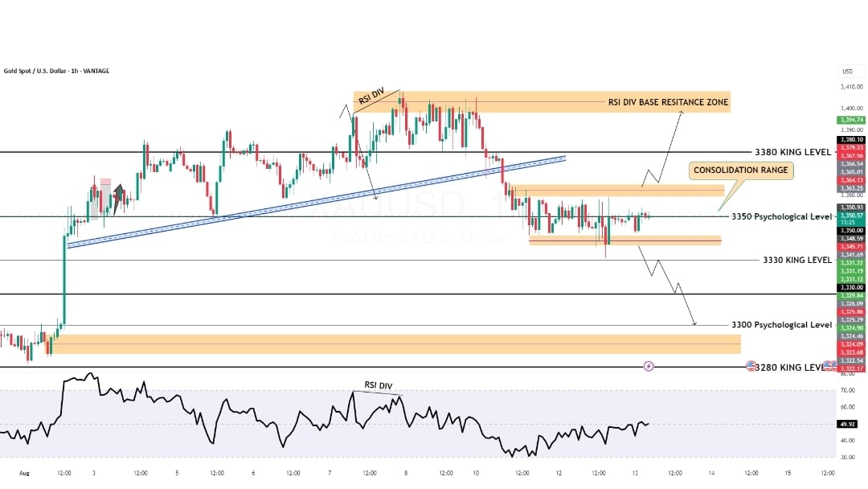Click the green 3,394.74 price label
The height and width of the screenshot is (489, 868).
pyautogui.click(x=851, y=120)
